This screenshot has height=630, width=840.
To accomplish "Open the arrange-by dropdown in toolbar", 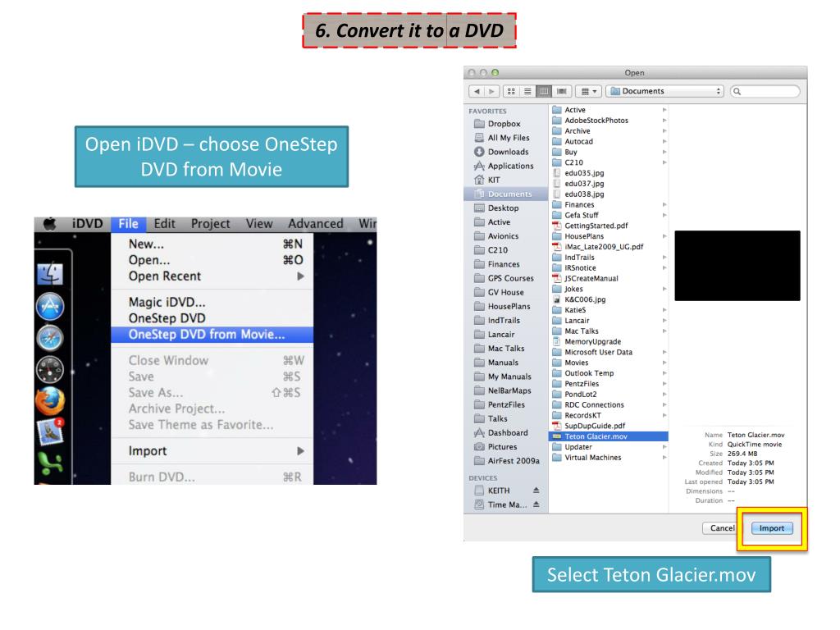I will (x=589, y=92).
